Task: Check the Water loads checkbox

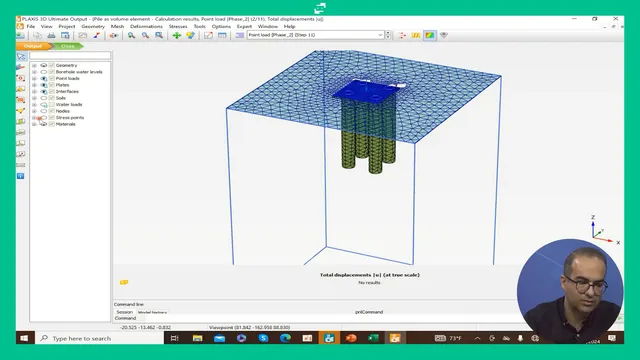Action: point(52,104)
